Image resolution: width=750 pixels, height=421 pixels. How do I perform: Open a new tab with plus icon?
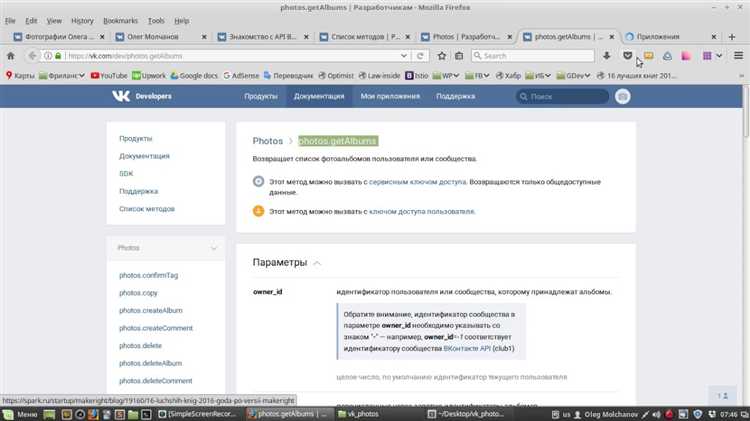pyautogui.click(x=731, y=36)
